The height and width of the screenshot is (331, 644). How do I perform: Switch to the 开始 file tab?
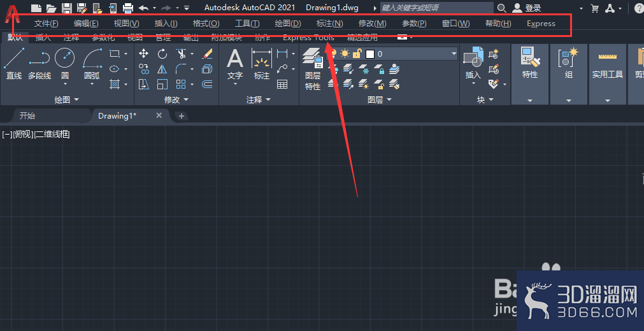pyautogui.click(x=27, y=115)
